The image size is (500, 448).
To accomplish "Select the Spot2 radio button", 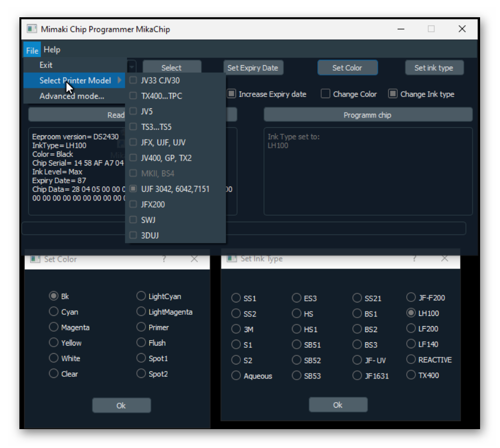I will (141, 373).
